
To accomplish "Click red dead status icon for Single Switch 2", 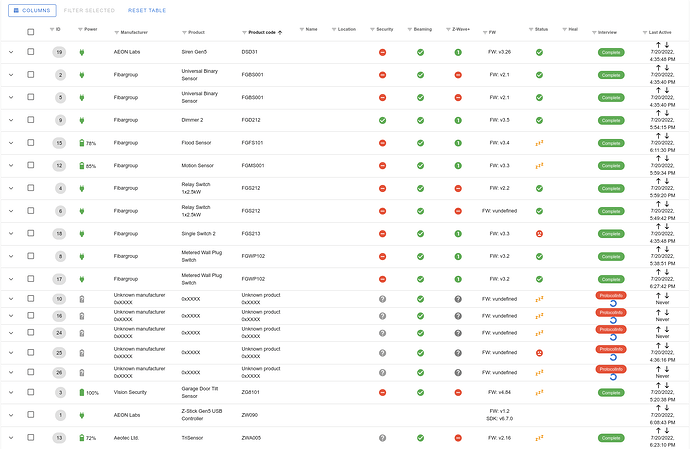I will [x=539, y=234].
